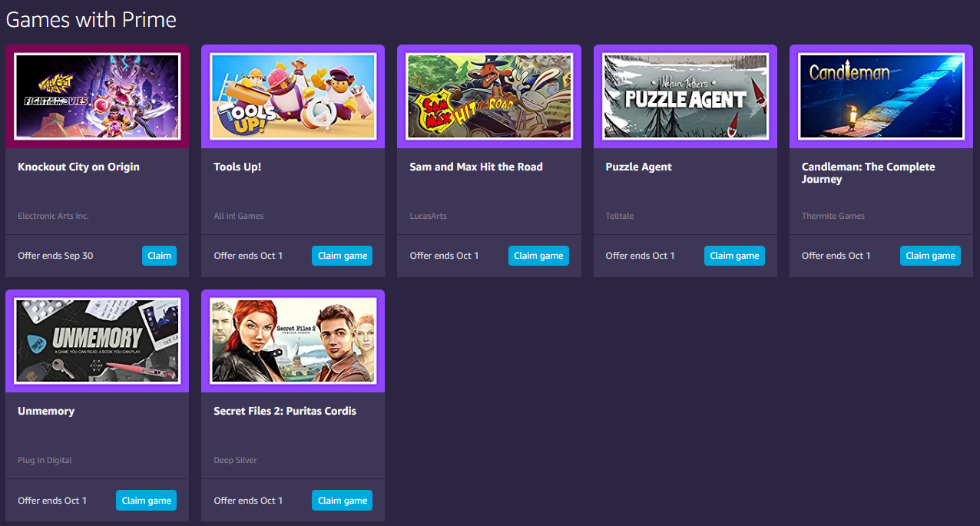Select the Secret Files 2 cover art
The width and height of the screenshot is (980, 526).
(293, 340)
